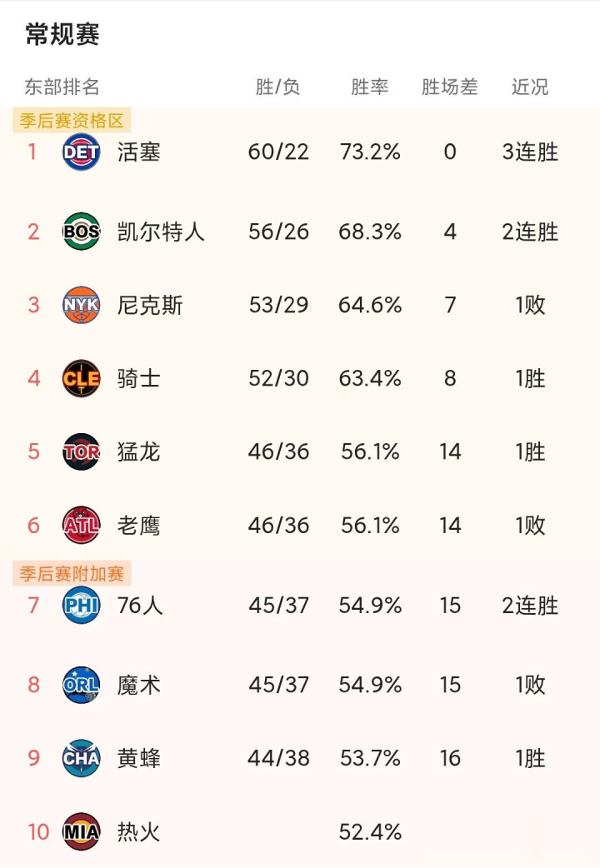Tap the ORL Magic team logo
The image size is (600, 868).
pyautogui.click(x=81, y=685)
